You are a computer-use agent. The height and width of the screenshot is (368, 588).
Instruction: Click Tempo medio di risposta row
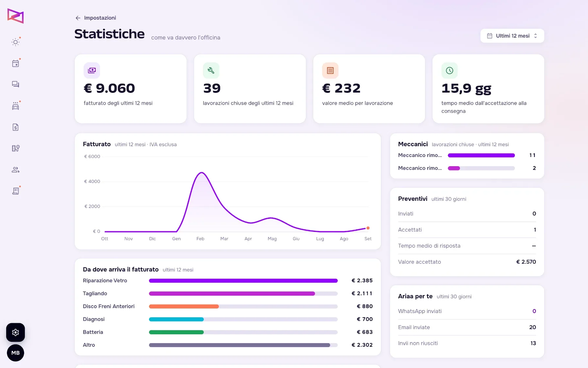point(467,246)
